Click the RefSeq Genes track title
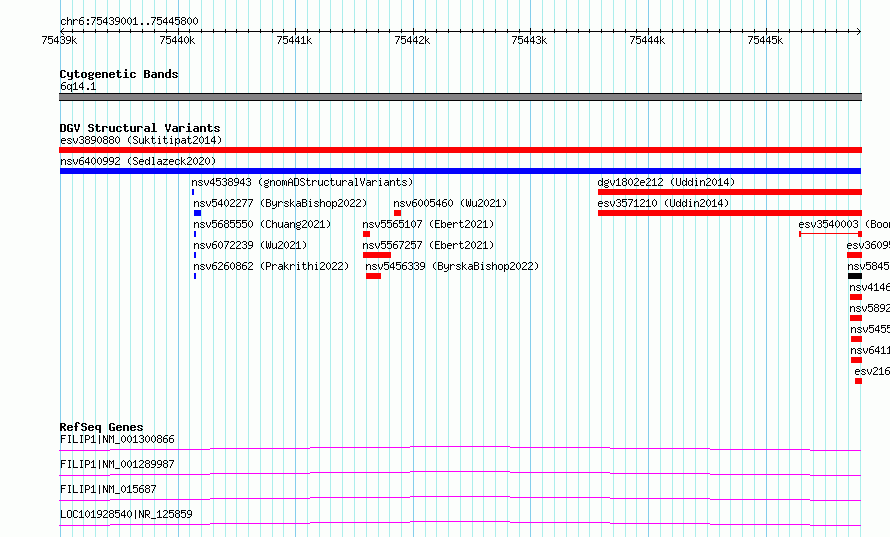 tap(101, 427)
